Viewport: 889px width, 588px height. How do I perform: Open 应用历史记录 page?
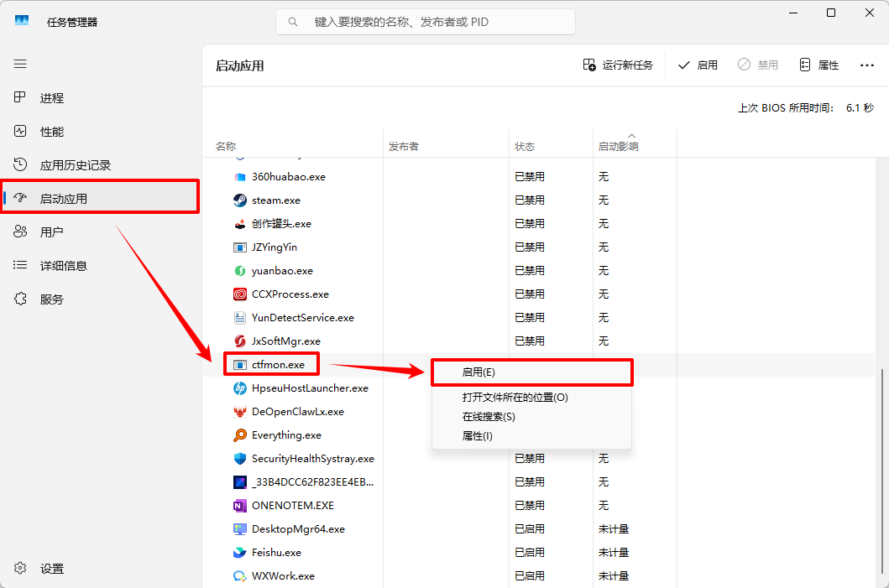pos(101,165)
